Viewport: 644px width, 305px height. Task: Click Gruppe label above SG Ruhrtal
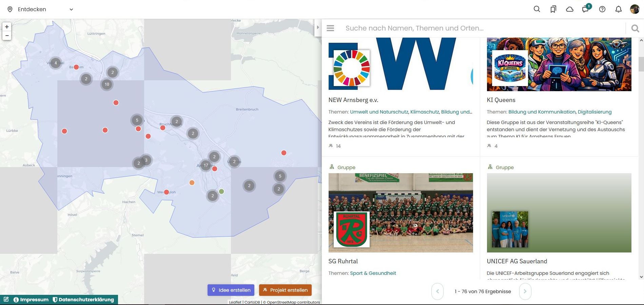coord(346,167)
